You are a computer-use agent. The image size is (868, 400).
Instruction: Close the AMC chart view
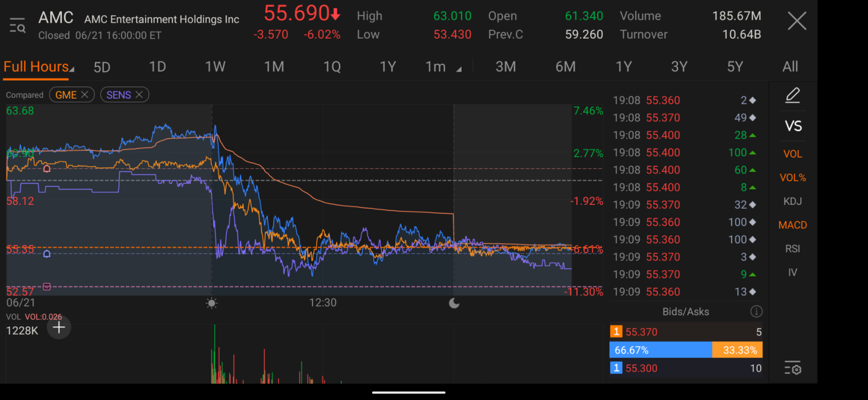pos(796,21)
